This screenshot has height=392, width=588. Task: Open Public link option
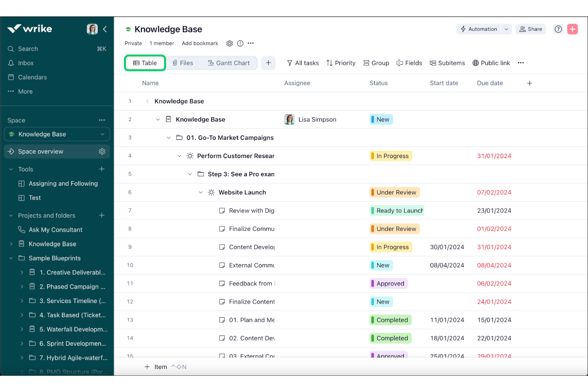[491, 63]
